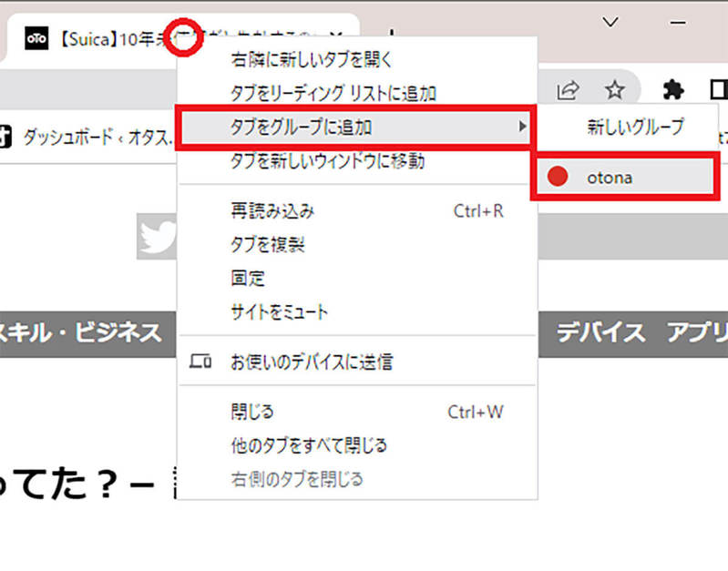The width and height of the screenshot is (728, 571).
Task: Open the デバイス site category
Action: click(x=600, y=332)
